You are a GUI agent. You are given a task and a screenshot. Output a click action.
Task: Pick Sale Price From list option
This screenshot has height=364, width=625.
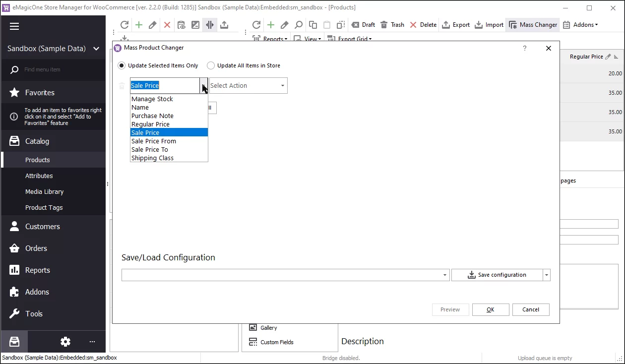[153, 141]
